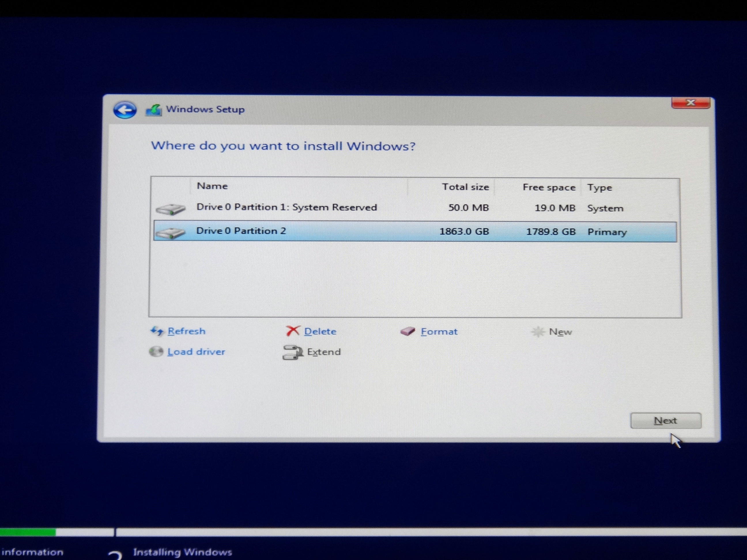Refresh the partition list
This screenshot has height=560, width=747.
pos(186,331)
